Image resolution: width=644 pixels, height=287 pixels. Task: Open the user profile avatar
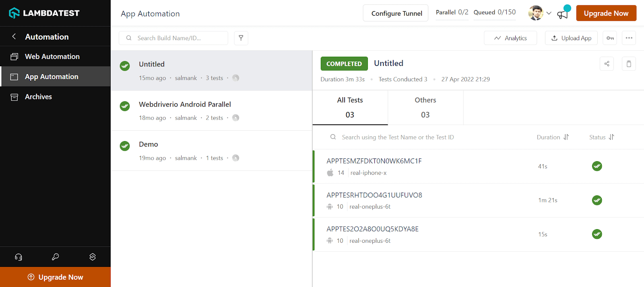point(536,13)
